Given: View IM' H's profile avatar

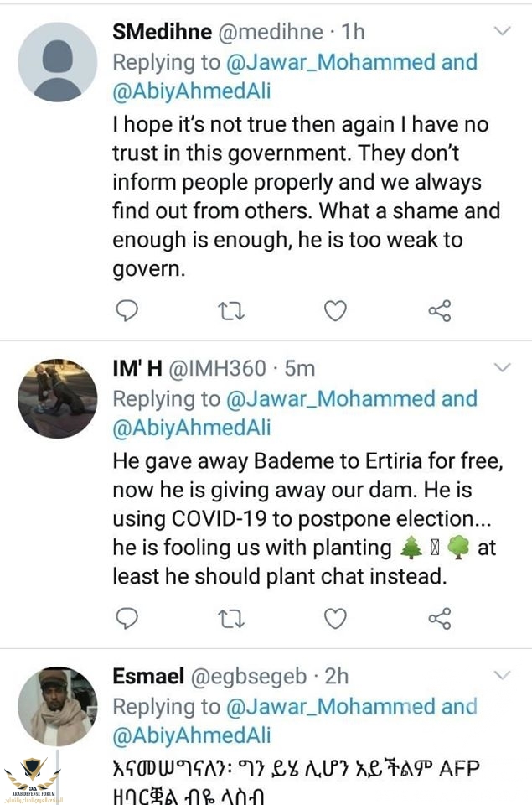Looking at the screenshot, I should [58, 398].
